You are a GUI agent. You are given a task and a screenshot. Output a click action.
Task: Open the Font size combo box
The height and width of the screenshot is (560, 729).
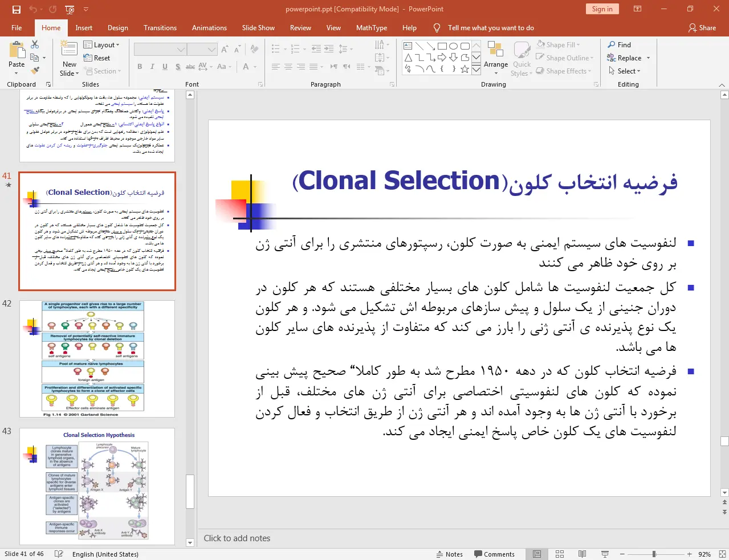point(202,50)
